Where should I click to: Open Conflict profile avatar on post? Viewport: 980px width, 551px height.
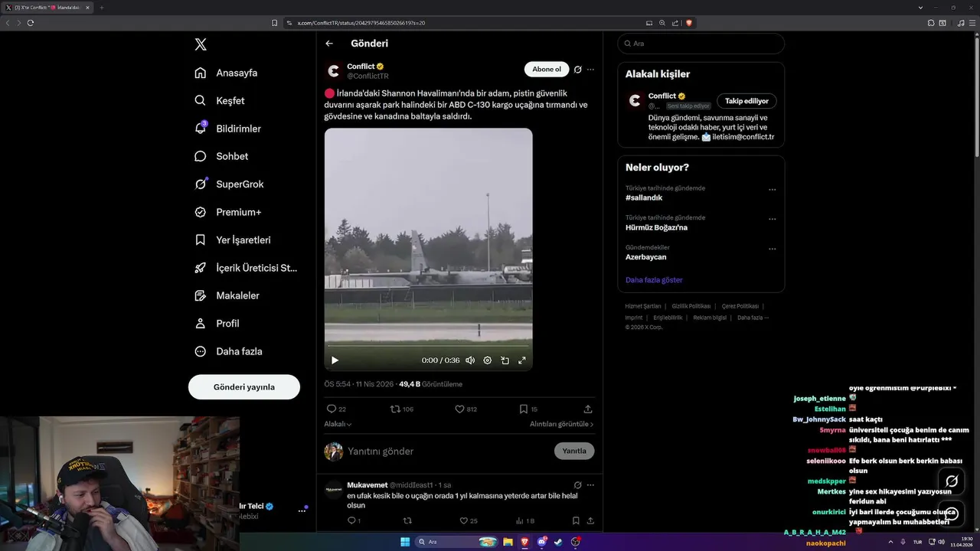[x=334, y=71]
